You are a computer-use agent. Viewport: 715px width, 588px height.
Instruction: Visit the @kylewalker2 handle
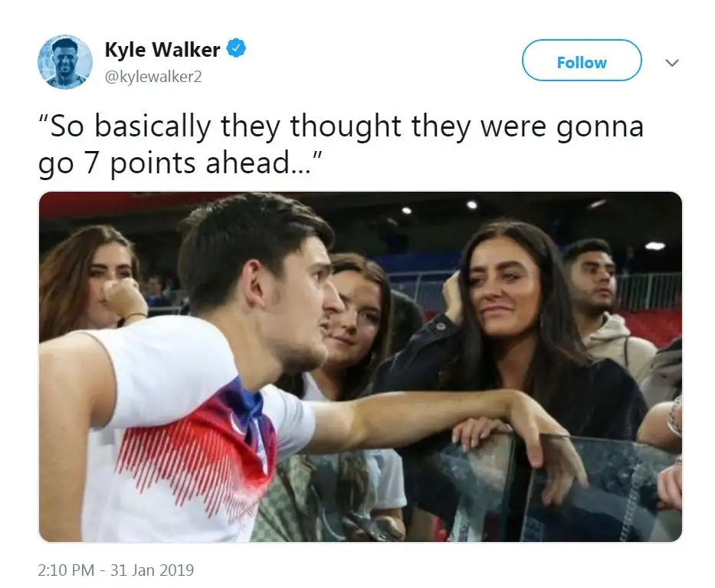coord(153,76)
